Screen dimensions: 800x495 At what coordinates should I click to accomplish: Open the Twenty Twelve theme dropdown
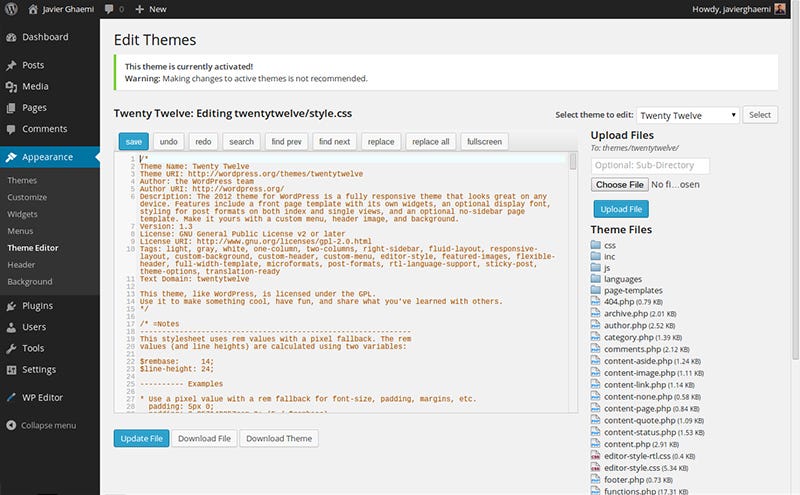(x=688, y=115)
